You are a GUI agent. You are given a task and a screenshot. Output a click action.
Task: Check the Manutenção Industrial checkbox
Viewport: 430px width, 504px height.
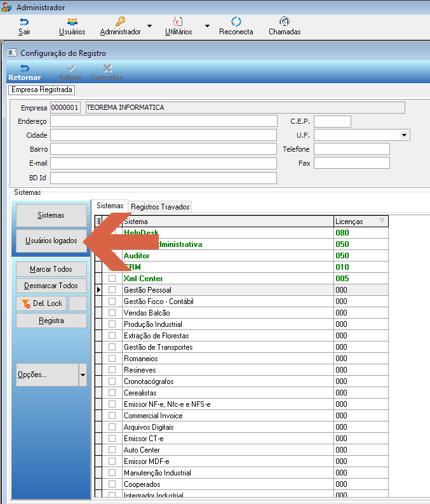(x=112, y=472)
